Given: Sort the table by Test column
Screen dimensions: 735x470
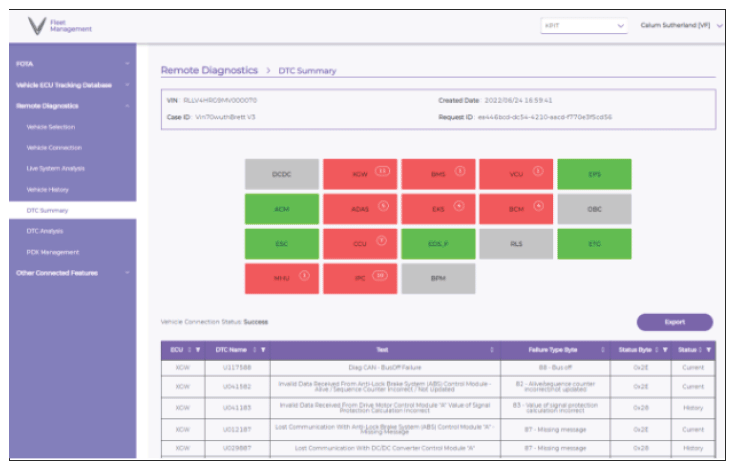Looking at the screenshot, I should click(491, 350).
